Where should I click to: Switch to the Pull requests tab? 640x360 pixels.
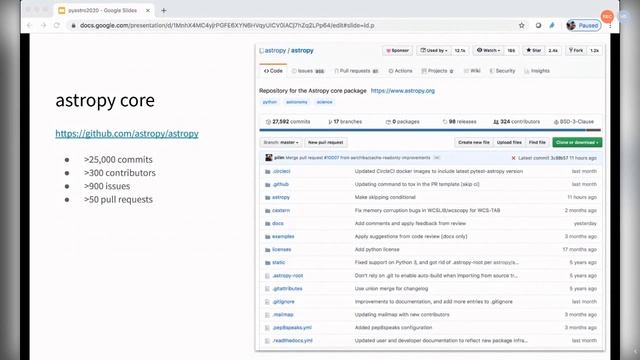(356, 71)
